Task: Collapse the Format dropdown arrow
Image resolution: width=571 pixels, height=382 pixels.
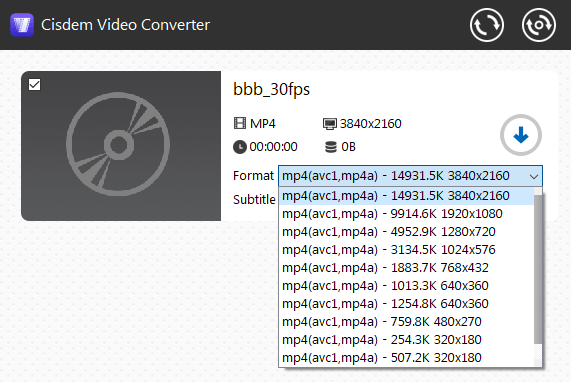Action: 534,176
